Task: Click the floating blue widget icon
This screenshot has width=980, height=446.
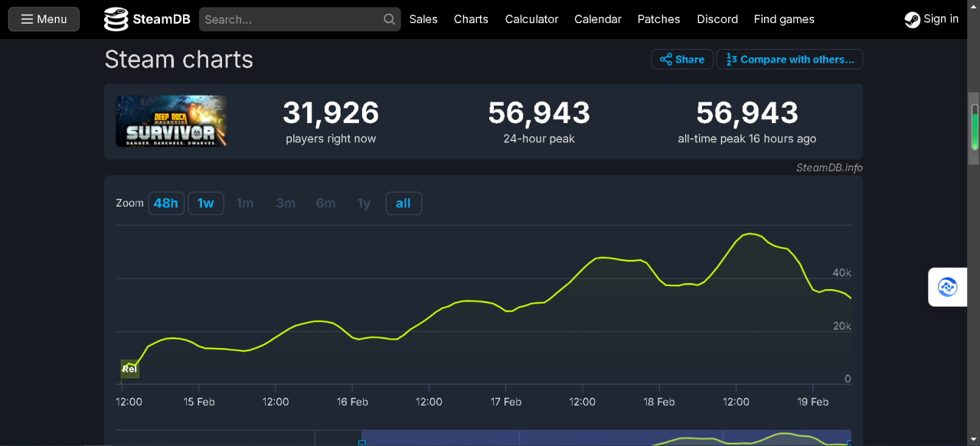Action: coord(948,288)
